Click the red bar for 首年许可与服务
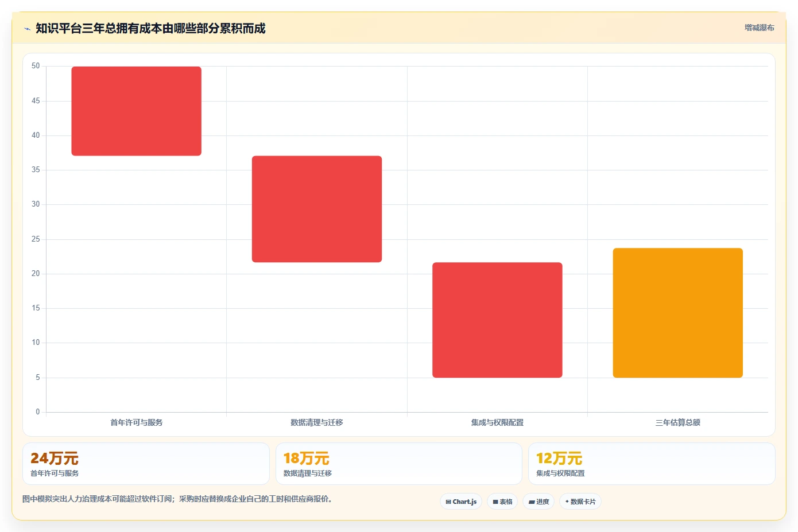This screenshot has height=532, width=798. 136,111
